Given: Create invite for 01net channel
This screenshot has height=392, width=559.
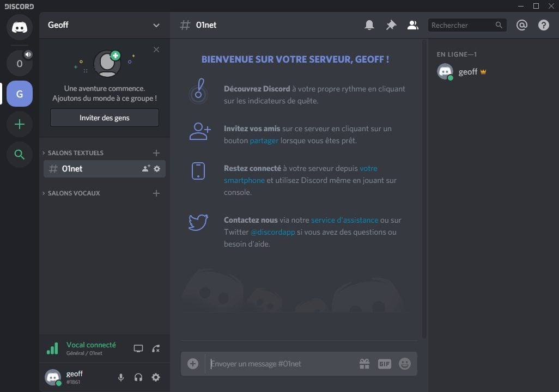Looking at the screenshot, I should tap(146, 169).
